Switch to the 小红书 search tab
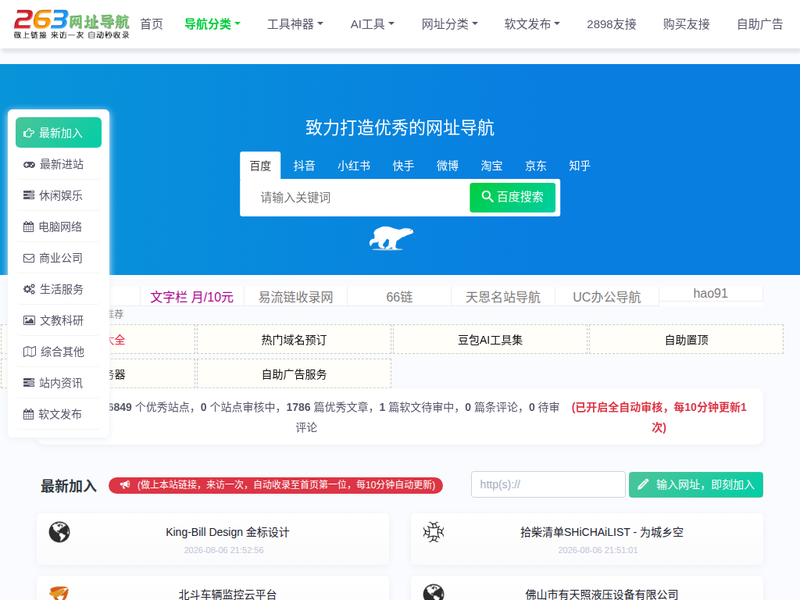This screenshot has width=800, height=600. pos(354,166)
